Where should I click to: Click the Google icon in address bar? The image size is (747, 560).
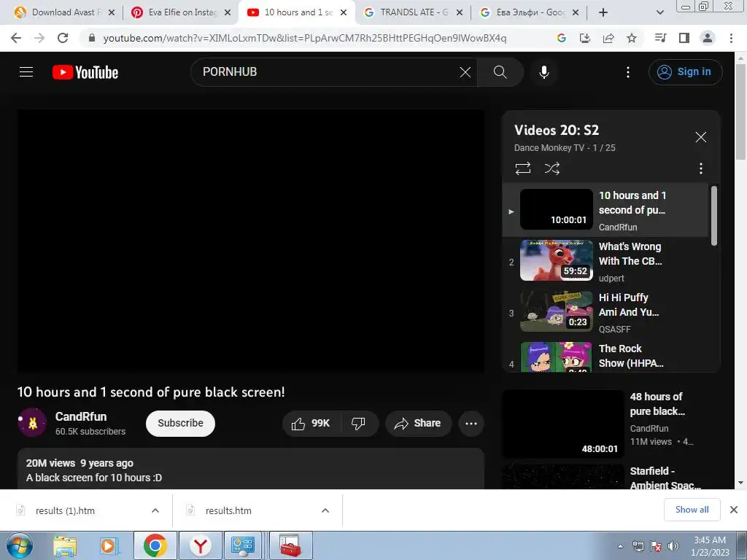[x=561, y=38]
